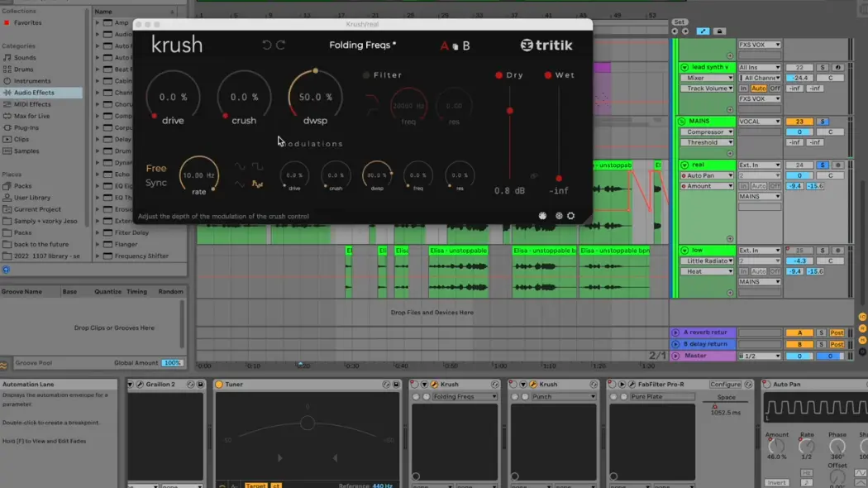Select the square LFO waveform shape
Image resolution: width=868 pixels, height=488 pixels.
tap(257, 167)
